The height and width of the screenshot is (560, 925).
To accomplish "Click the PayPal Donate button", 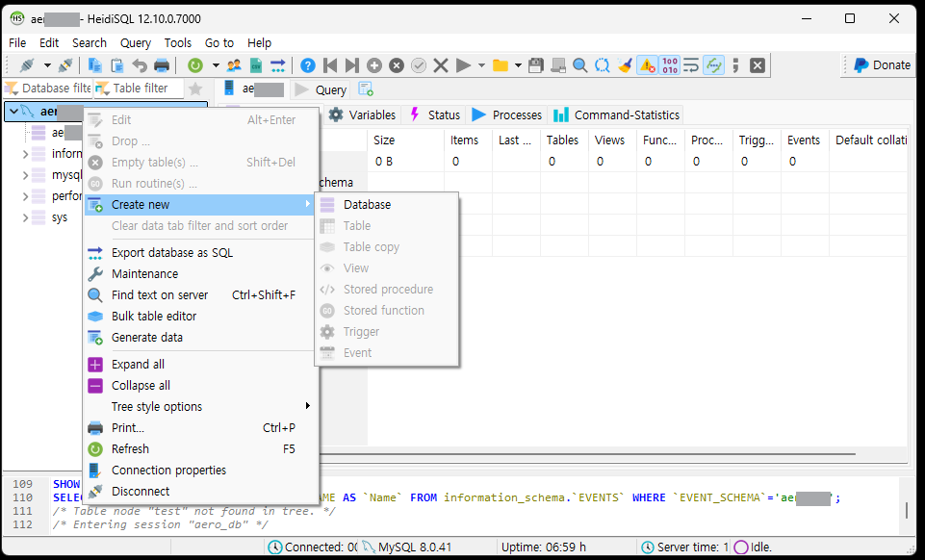I will pos(882,65).
